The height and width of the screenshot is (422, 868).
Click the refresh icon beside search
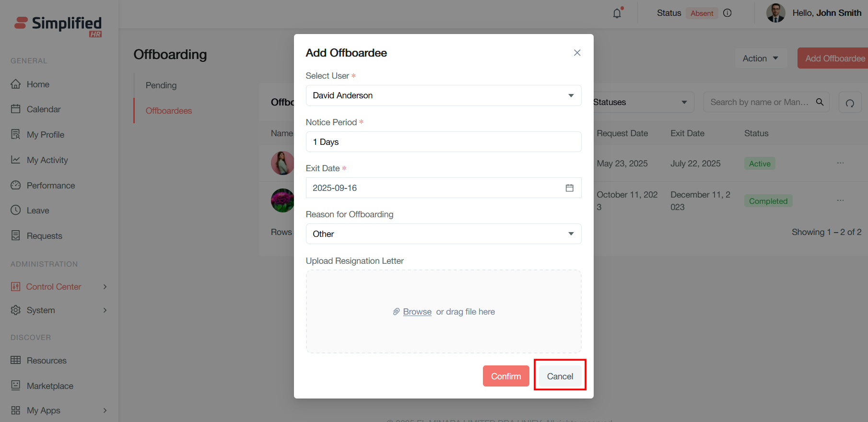(x=850, y=103)
